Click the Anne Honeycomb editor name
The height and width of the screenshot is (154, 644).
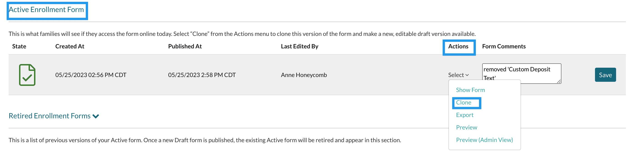click(x=304, y=75)
